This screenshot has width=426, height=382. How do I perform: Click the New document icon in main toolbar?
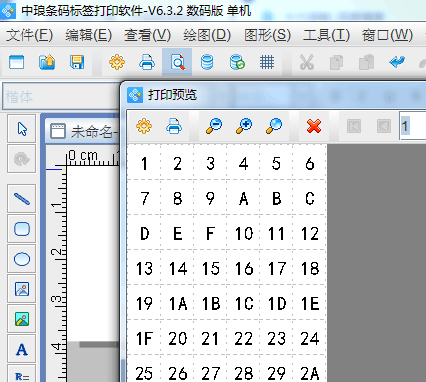coord(16,62)
